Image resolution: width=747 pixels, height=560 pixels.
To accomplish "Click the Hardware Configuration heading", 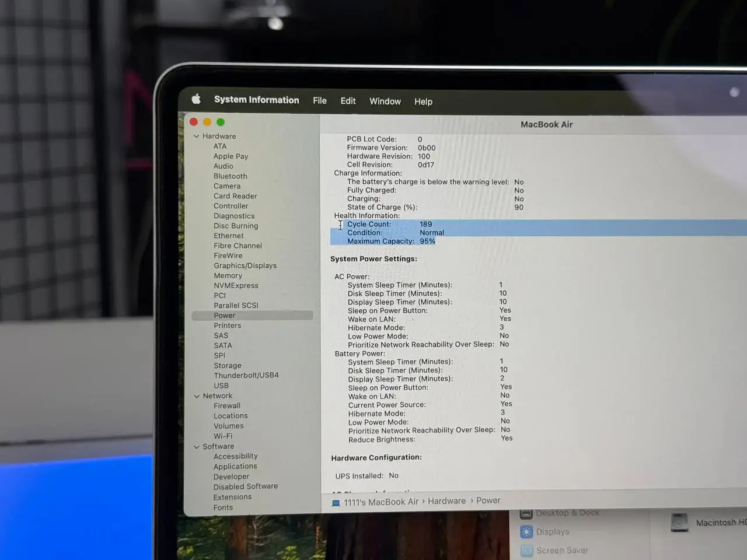I will point(376,457).
